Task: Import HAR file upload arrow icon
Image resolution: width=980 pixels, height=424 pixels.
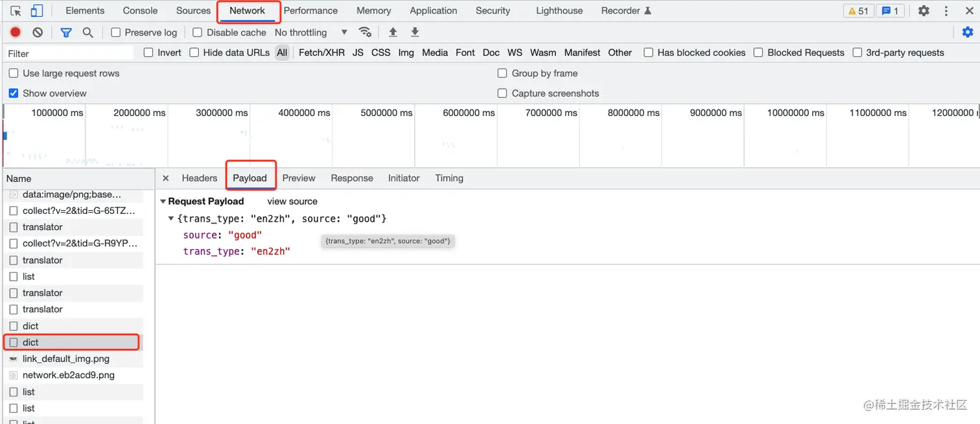Action: [x=393, y=32]
